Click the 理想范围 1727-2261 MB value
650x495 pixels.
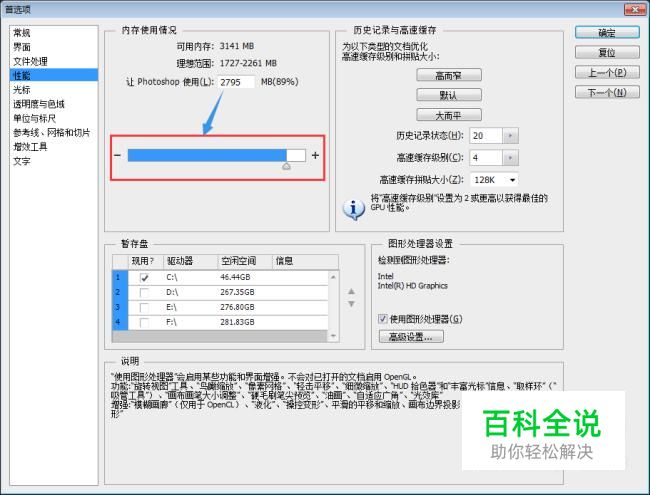[x=248, y=63]
